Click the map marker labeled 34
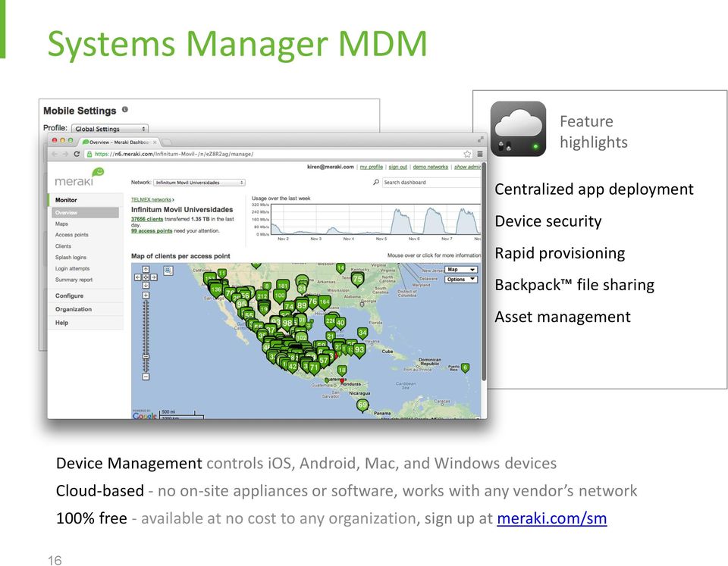 (x=362, y=333)
